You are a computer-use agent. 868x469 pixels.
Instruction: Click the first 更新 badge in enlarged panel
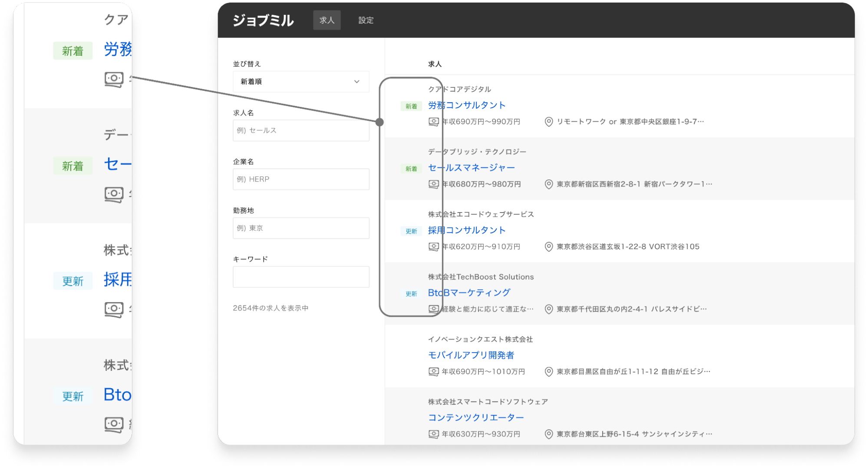(73, 281)
